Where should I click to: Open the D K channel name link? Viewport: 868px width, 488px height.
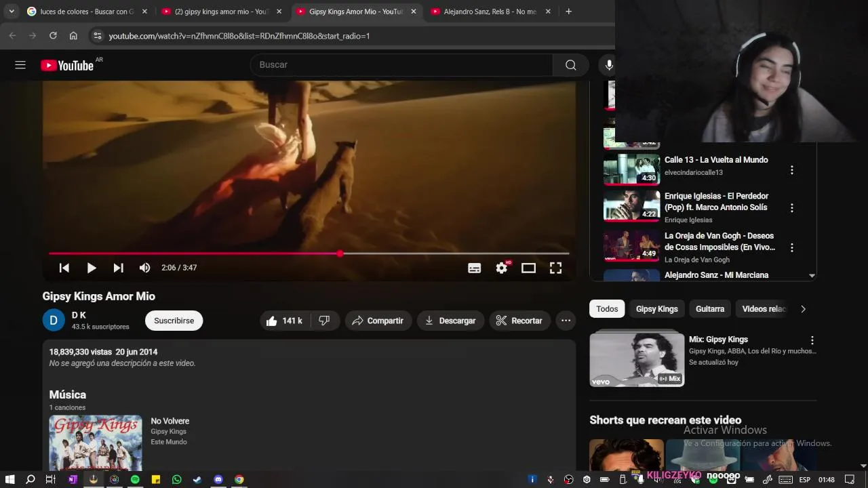tap(79, 315)
